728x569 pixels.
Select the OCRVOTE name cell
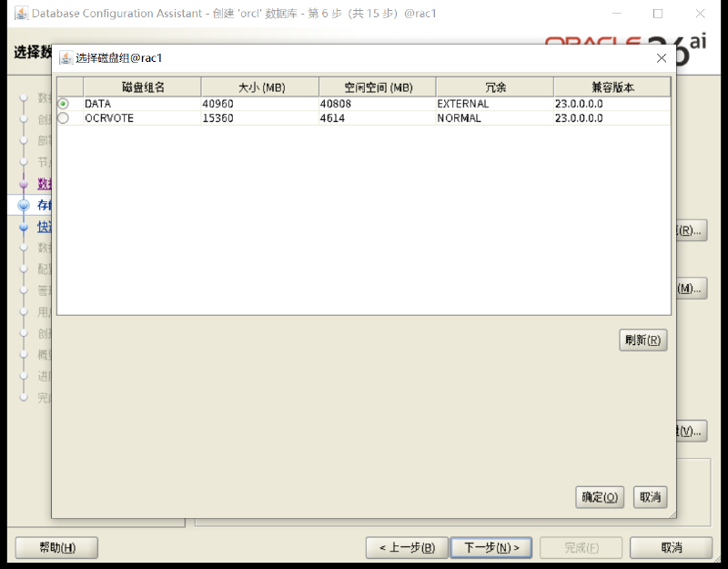click(x=142, y=118)
